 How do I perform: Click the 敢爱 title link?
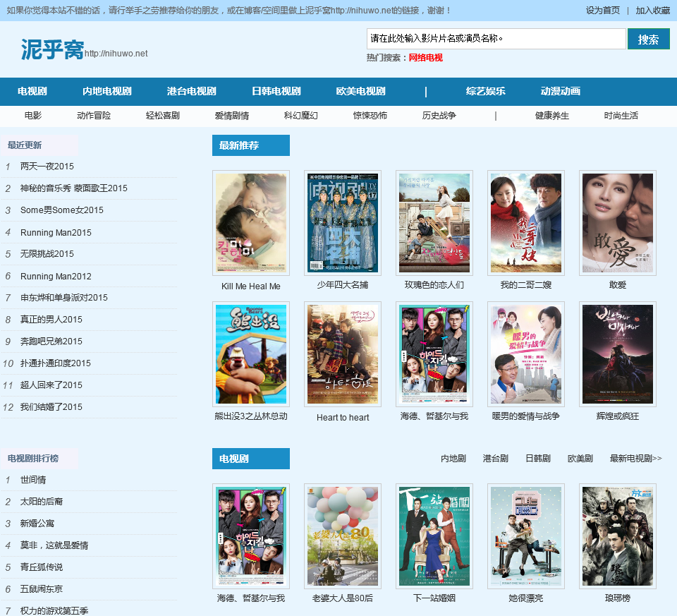point(618,284)
